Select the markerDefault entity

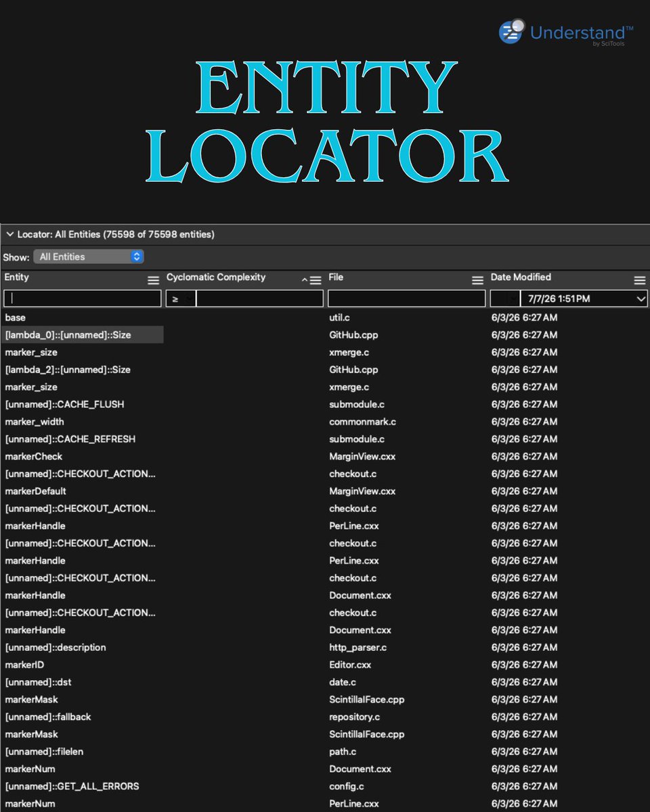click(35, 491)
